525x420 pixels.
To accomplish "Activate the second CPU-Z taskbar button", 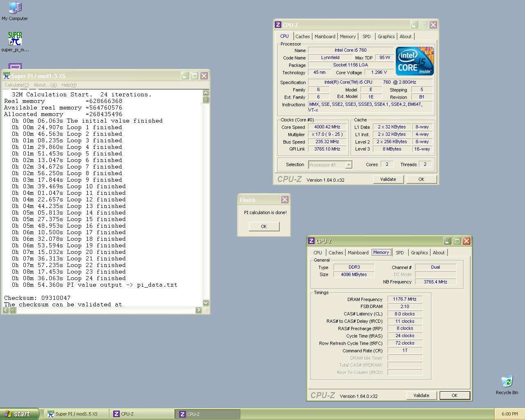I will pos(208,414).
